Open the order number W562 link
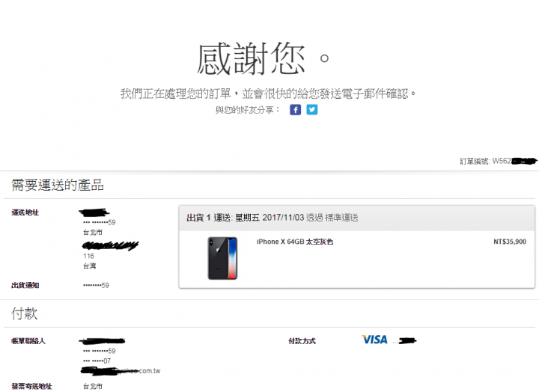The height and width of the screenshot is (392, 539). click(x=498, y=161)
